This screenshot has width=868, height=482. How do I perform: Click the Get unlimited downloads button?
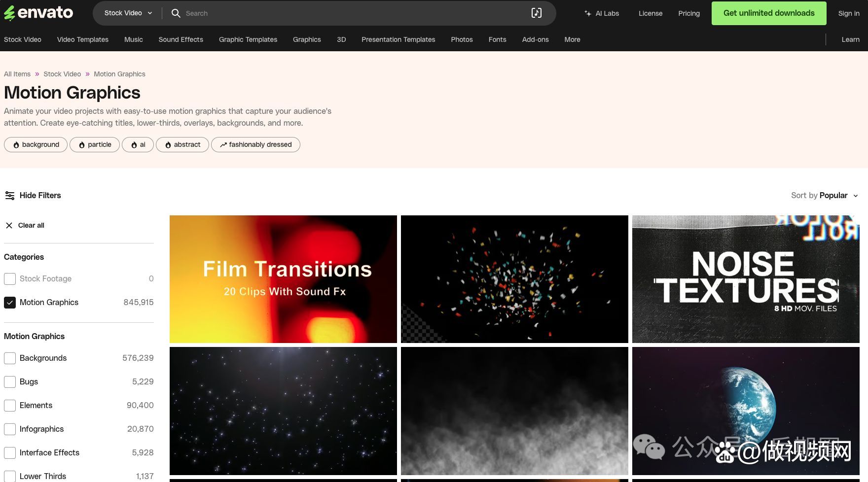(768, 13)
